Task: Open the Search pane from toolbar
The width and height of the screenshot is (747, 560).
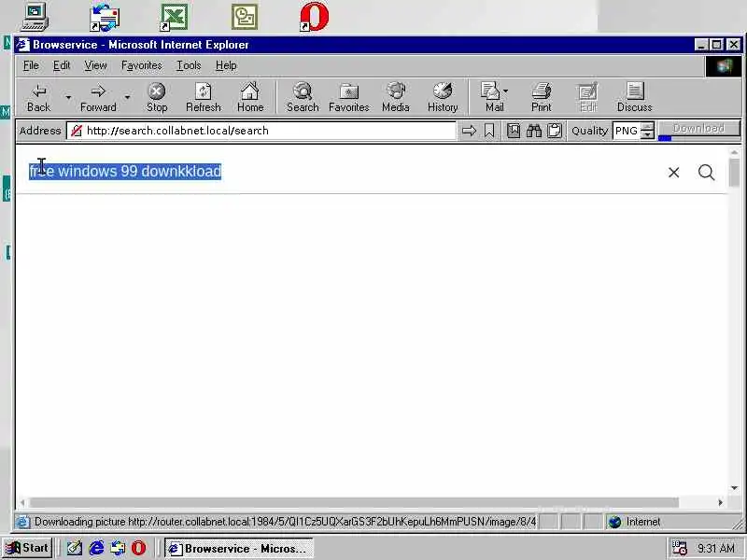Action: click(x=303, y=98)
